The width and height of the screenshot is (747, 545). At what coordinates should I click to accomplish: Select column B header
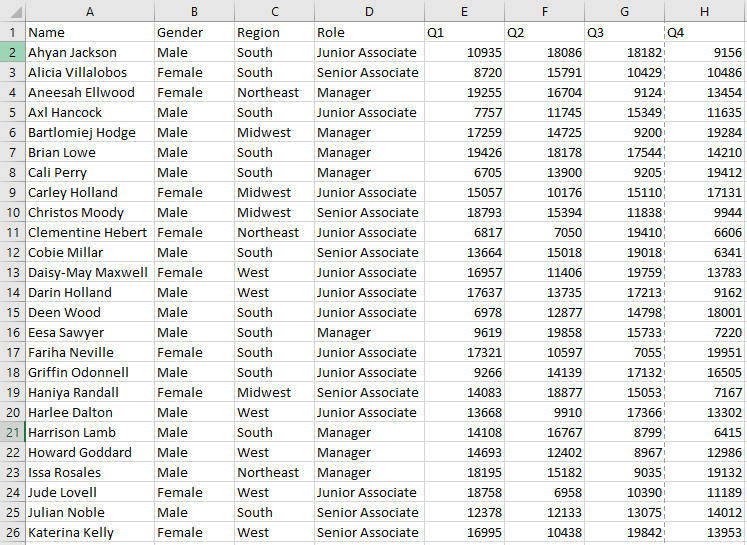[194, 11]
